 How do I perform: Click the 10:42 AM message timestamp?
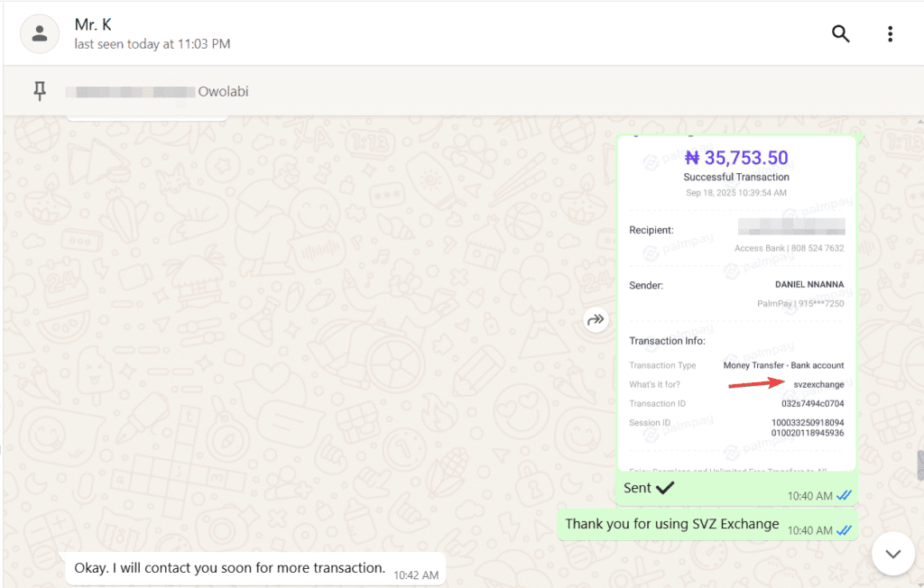(415, 574)
